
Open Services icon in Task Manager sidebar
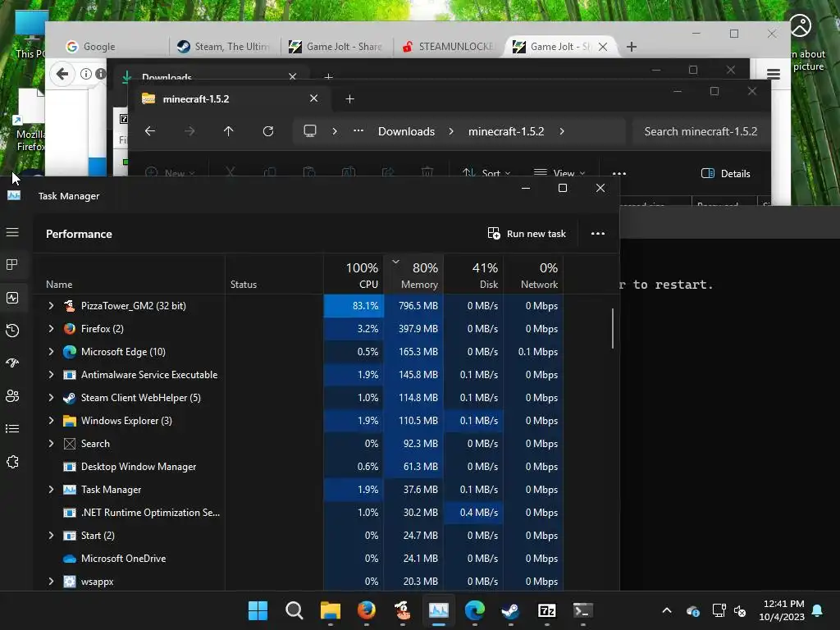[x=12, y=462]
